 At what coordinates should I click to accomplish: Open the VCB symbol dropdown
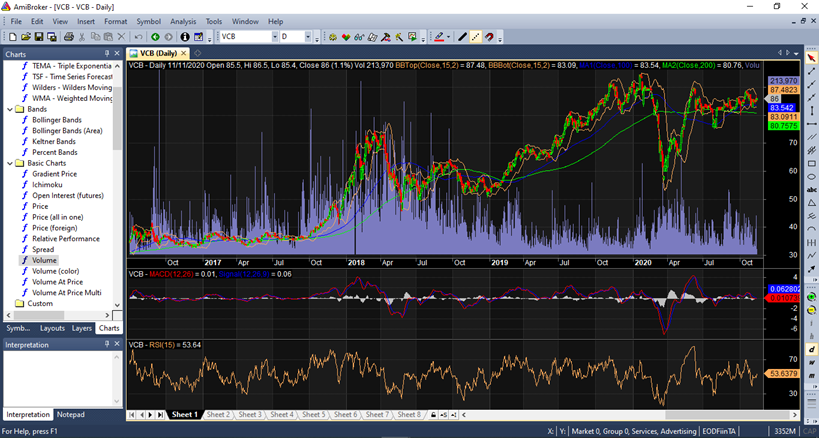(x=274, y=37)
